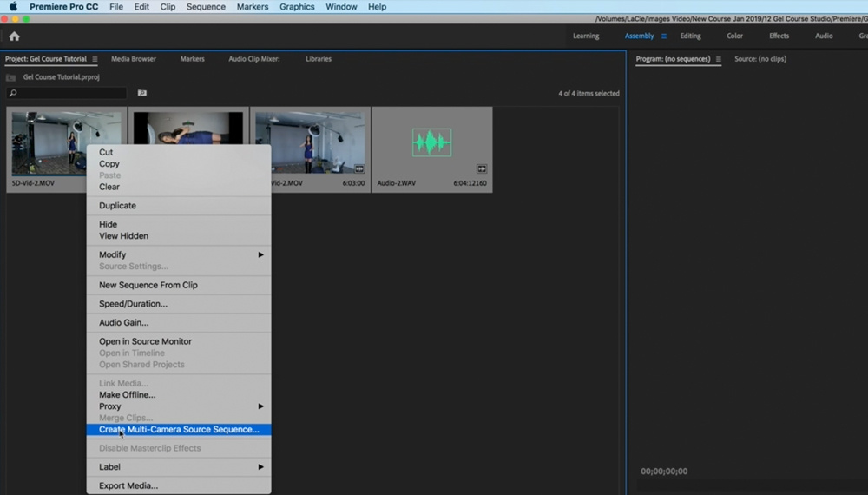The height and width of the screenshot is (495, 868).
Task: Click the project search input field
Action: [69, 93]
